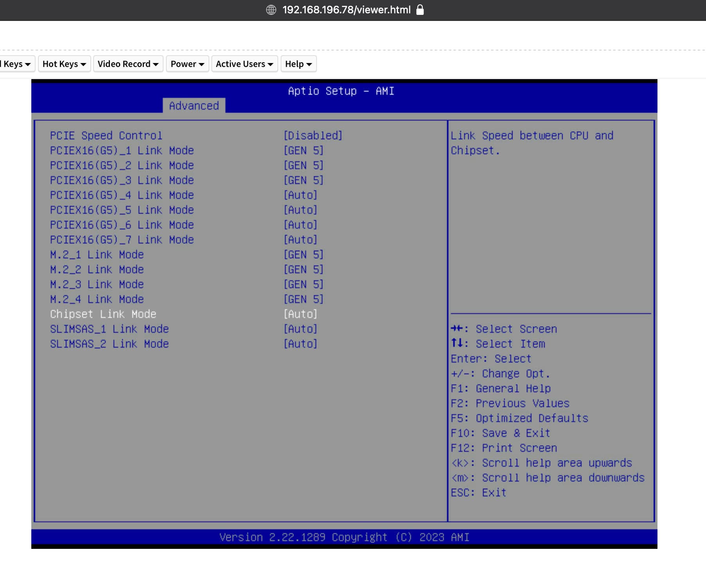Image resolution: width=706 pixels, height=588 pixels.
Task: Select PCIEX16(G5)_1 Link Mode entry
Action: tap(122, 150)
